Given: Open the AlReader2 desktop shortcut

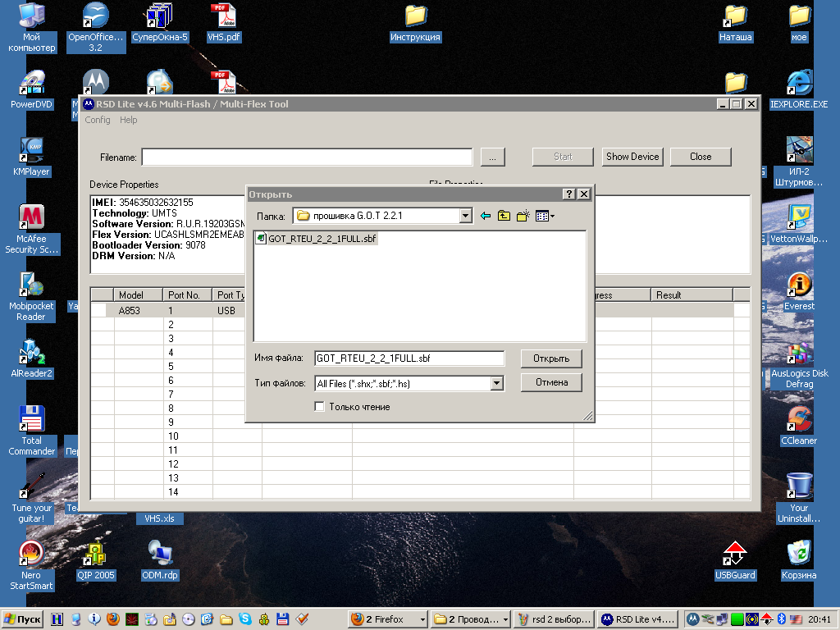Looking at the screenshot, I should 32,358.
